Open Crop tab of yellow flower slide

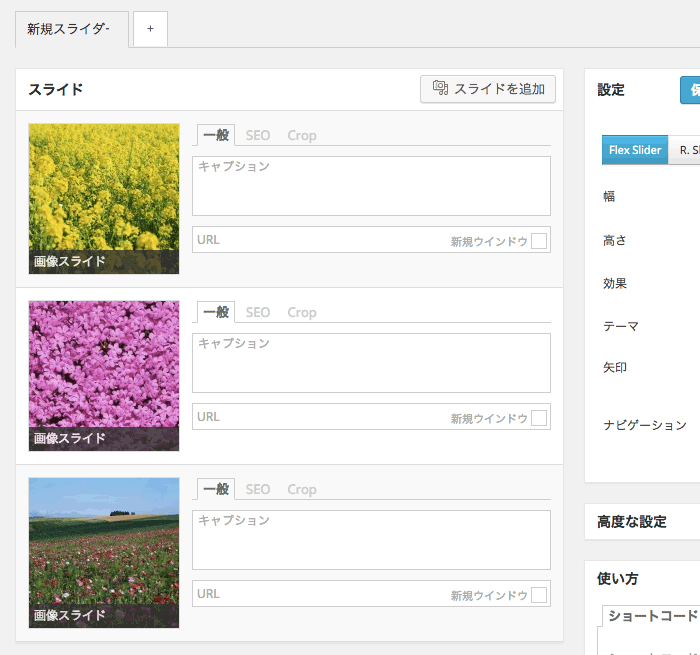click(302, 135)
